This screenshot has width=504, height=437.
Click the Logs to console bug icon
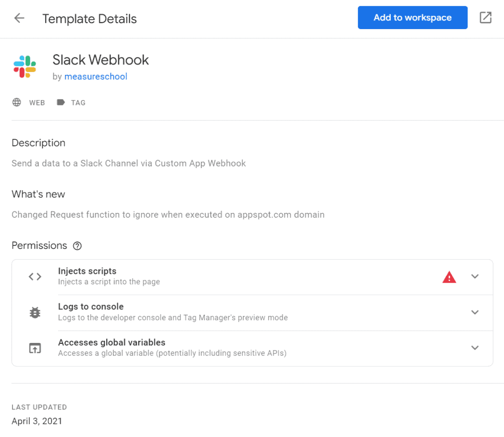click(35, 312)
